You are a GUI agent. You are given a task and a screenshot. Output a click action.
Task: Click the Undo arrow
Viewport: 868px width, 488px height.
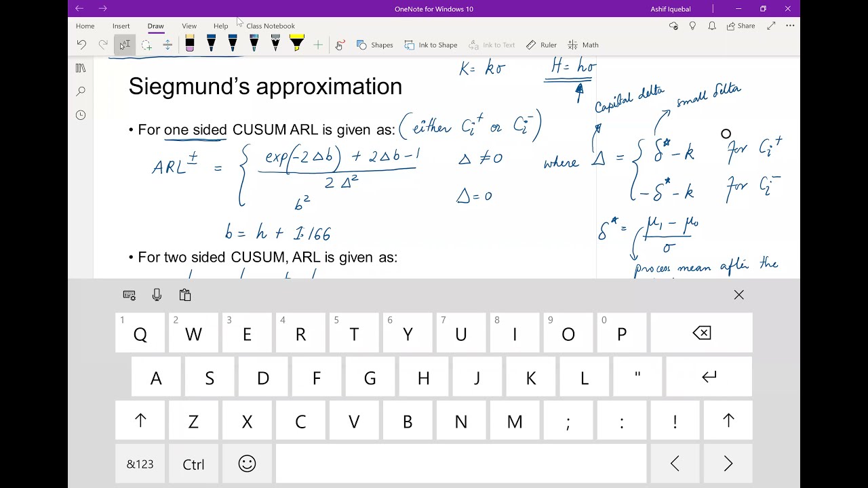(81, 45)
